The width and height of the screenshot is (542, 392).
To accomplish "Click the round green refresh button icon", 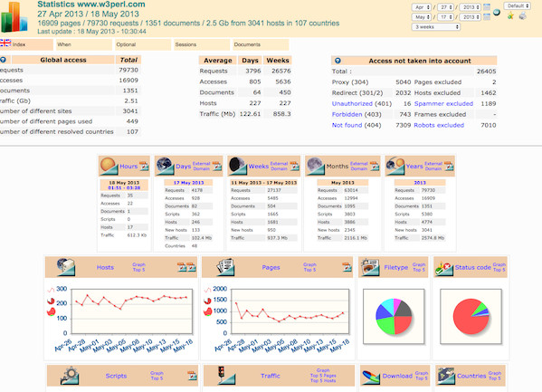I will [x=497, y=13].
